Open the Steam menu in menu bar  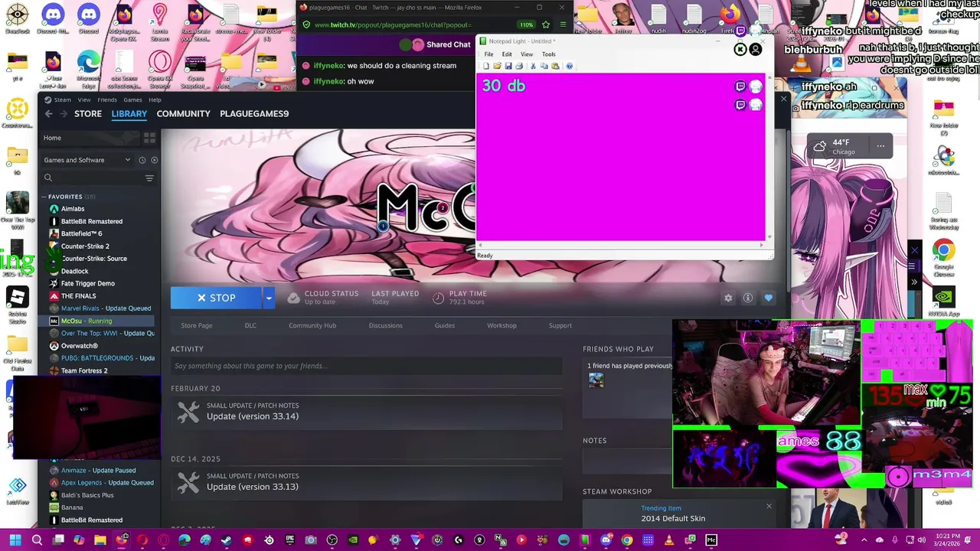click(63, 99)
